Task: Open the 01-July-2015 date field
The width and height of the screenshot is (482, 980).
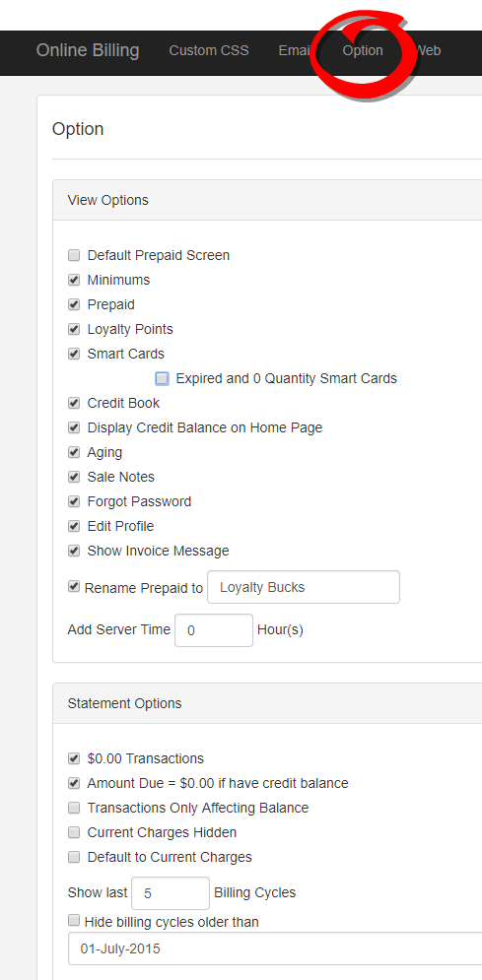Action: (x=275, y=948)
